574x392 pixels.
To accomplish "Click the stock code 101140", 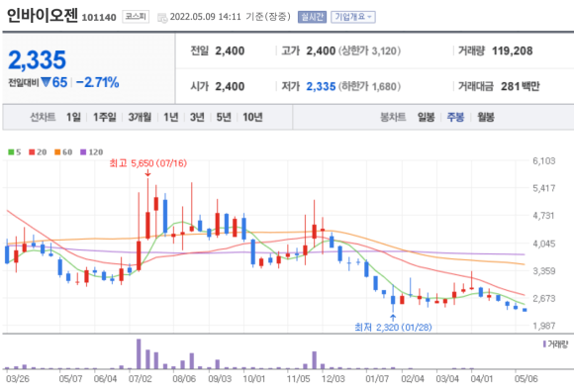I will (x=99, y=17).
